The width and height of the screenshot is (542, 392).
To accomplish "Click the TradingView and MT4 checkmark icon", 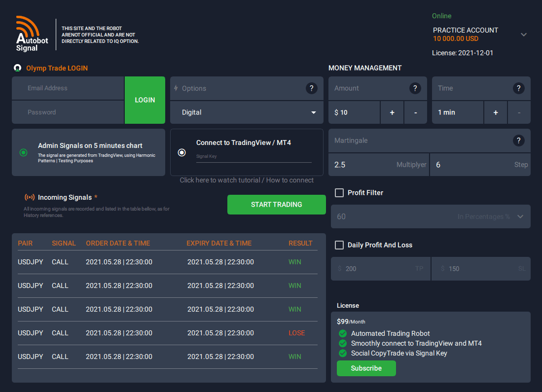I will [343, 343].
